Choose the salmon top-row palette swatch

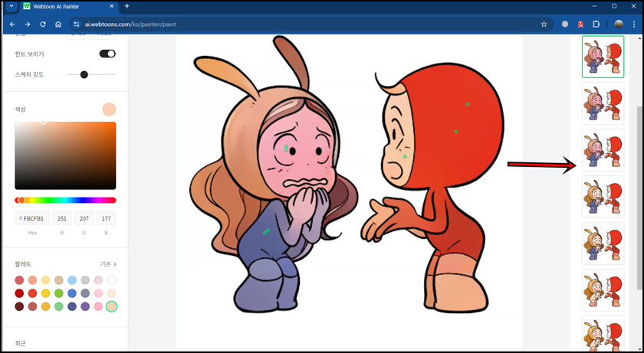tap(32, 280)
